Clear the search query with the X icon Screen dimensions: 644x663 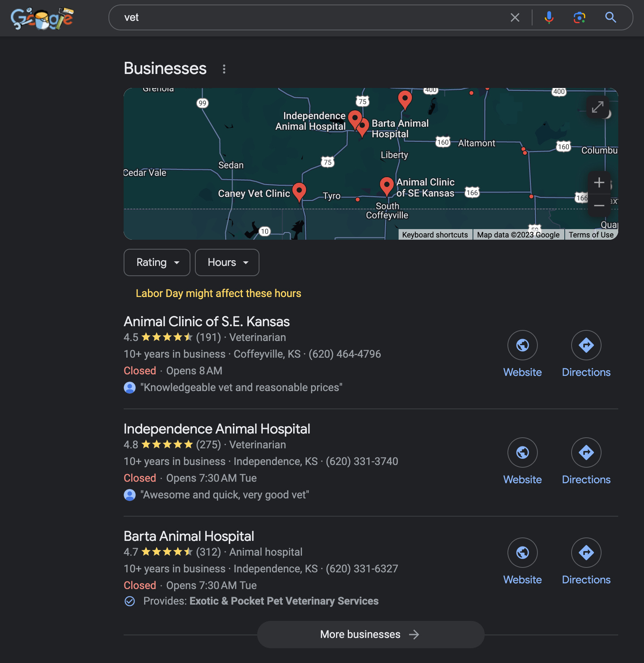(515, 17)
